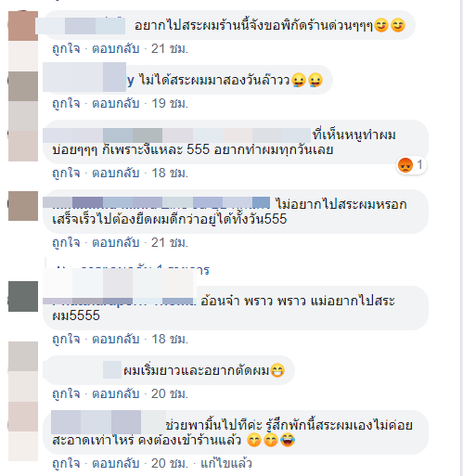Like the comment asking for the shop location
463x476 pixels.
pos(66,49)
